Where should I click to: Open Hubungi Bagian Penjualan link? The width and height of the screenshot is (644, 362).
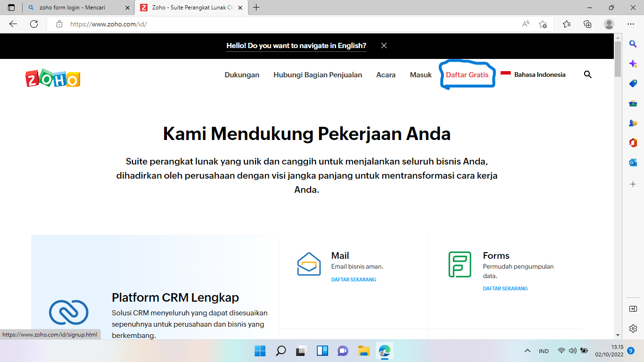[318, 74]
